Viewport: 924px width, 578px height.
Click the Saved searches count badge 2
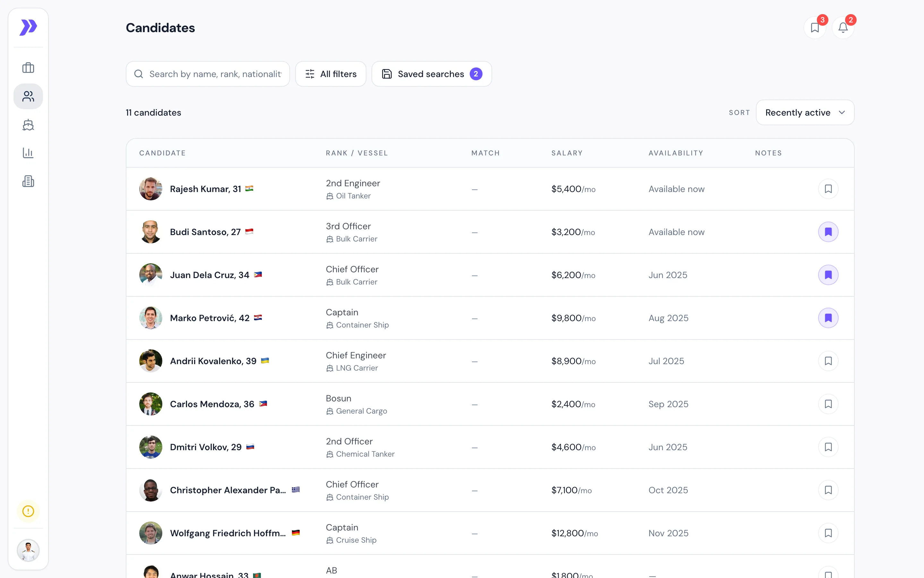[476, 74]
